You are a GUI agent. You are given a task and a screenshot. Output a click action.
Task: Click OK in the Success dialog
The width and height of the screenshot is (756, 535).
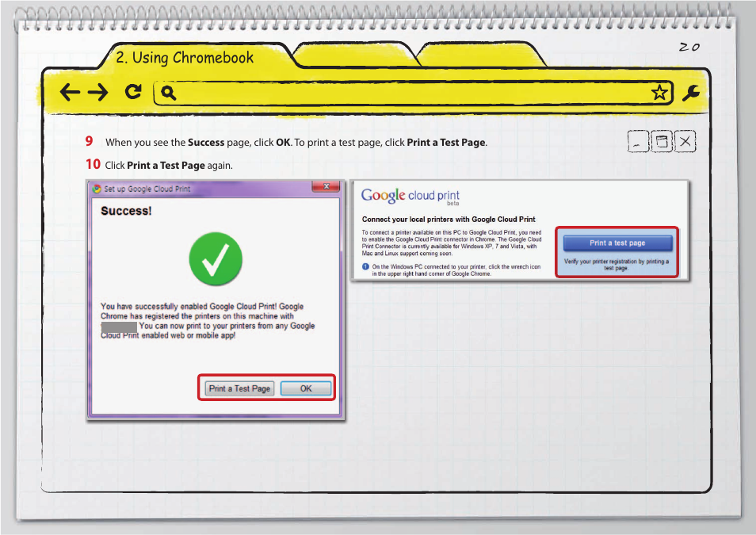(306, 388)
